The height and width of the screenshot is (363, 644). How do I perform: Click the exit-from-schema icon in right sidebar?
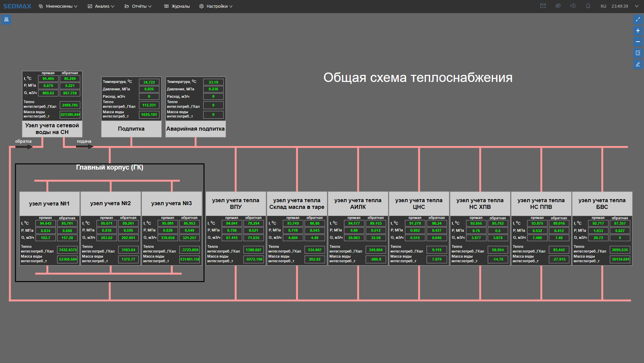tap(638, 53)
